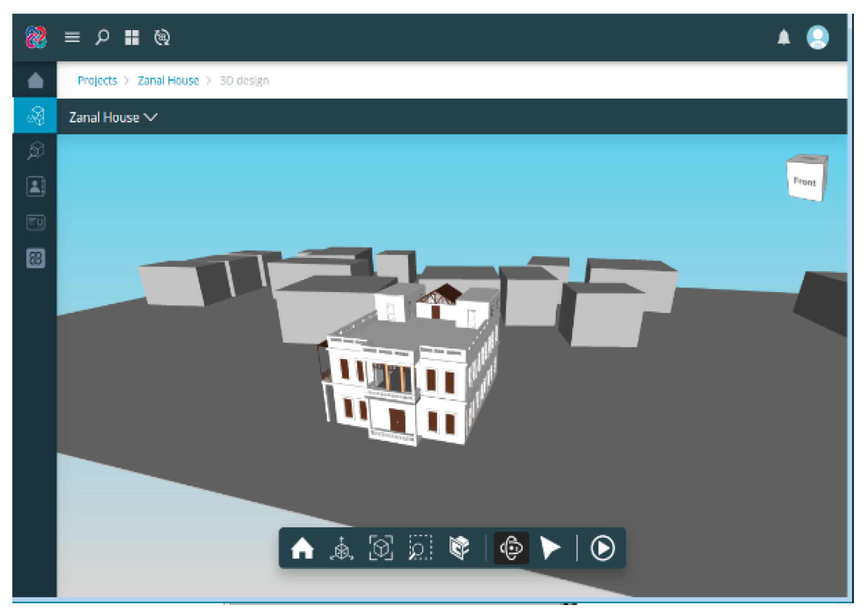Image resolution: width=868 pixels, height=616 pixels.
Task: Open the user profile avatar
Action: click(817, 37)
